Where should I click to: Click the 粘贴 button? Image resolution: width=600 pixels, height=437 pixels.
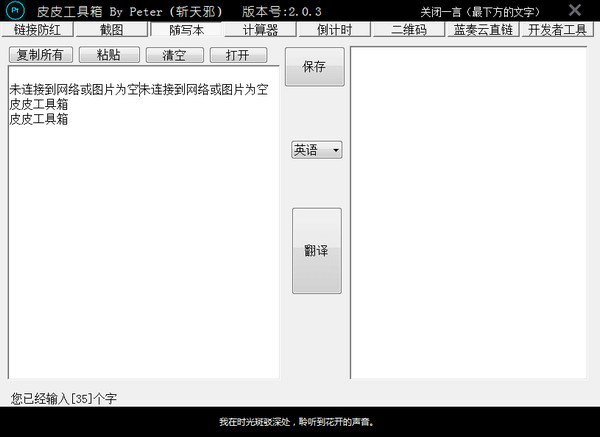[x=109, y=55]
